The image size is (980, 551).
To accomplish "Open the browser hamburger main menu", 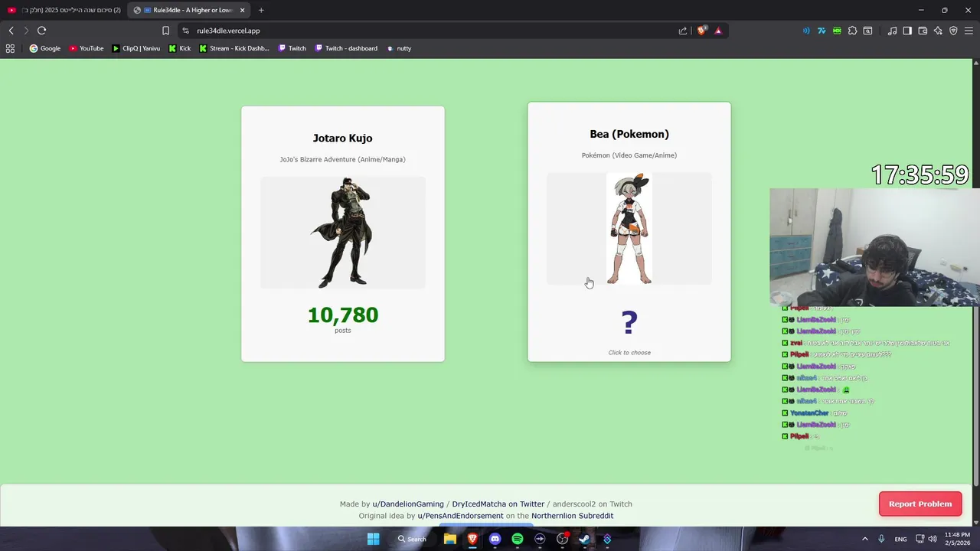I will pos(969,31).
